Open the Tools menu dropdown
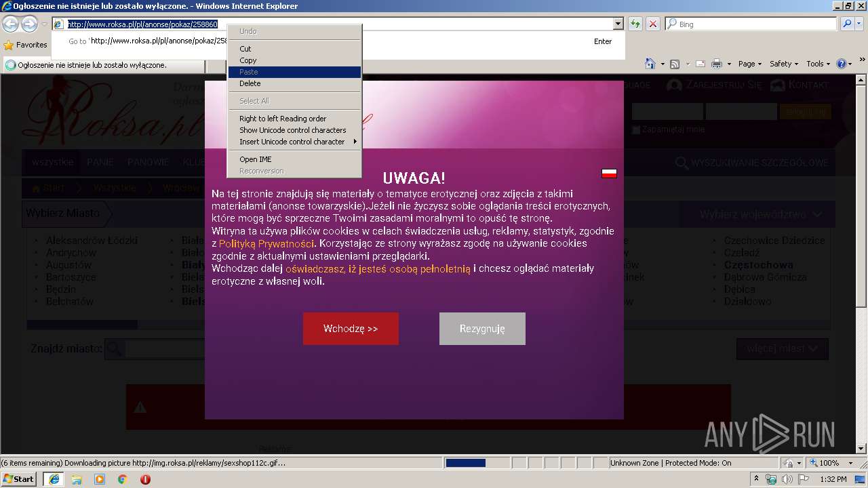Image resolution: width=868 pixels, height=488 pixels. [x=818, y=64]
